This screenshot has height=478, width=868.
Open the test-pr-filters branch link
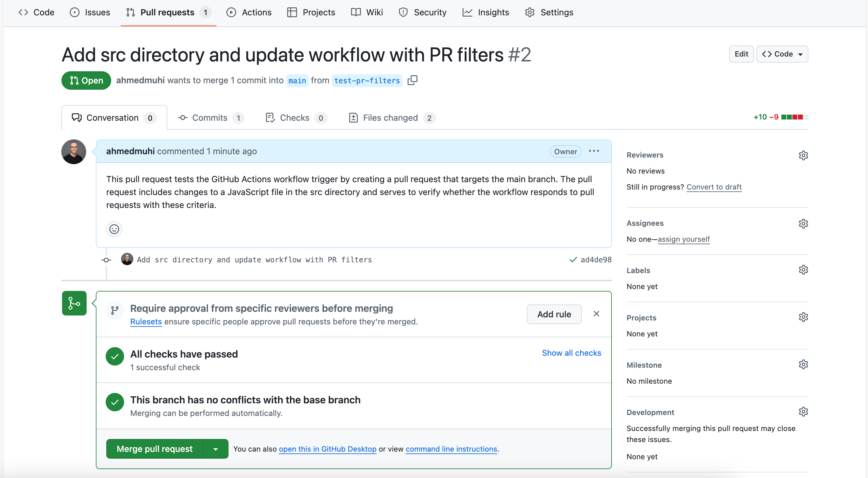(x=367, y=80)
